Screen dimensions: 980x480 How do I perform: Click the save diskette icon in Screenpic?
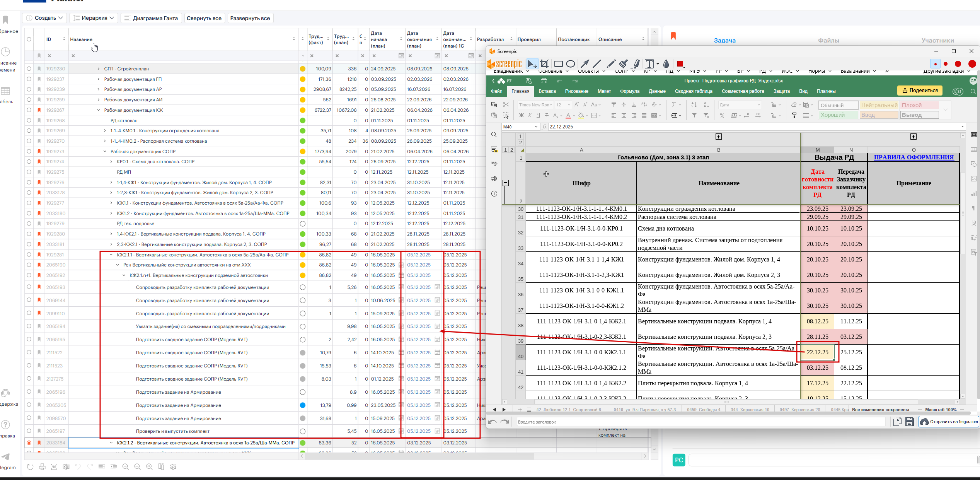(910, 422)
